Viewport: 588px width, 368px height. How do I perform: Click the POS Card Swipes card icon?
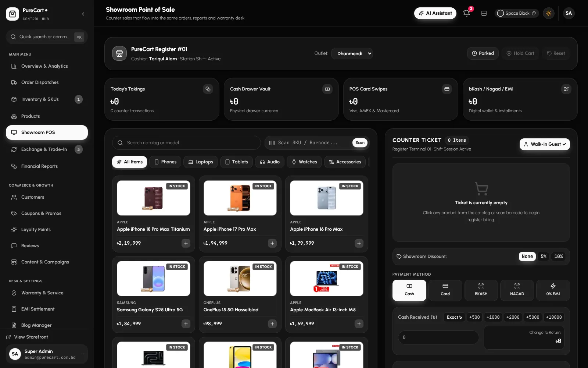tap(447, 89)
